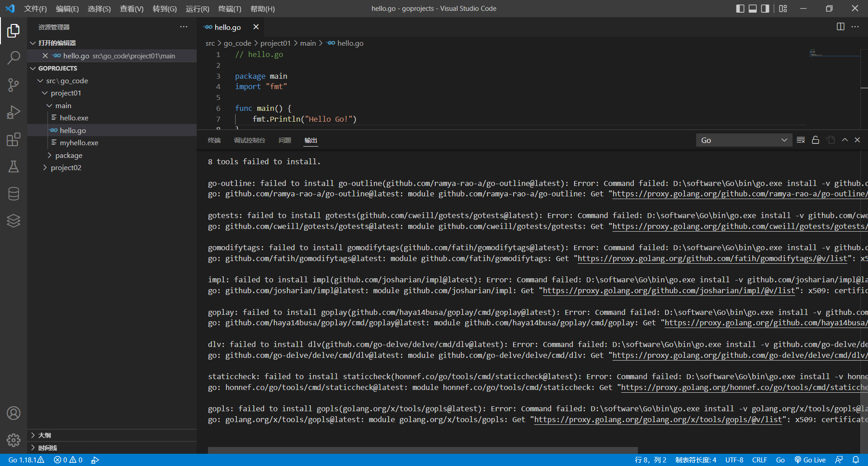This screenshot has width=868, height=466.
Task: Click the debug launcher icon in status bar
Action: (x=95, y=460)
